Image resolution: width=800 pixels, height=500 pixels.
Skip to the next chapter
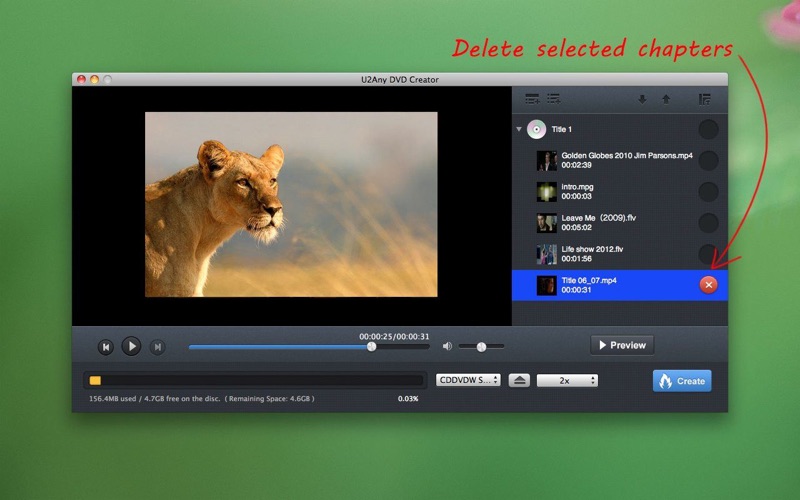157,347
